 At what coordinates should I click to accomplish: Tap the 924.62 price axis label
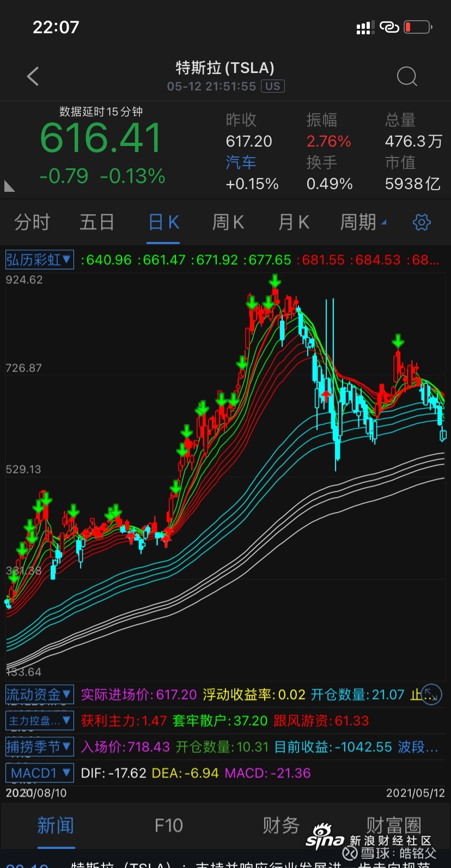24,280
